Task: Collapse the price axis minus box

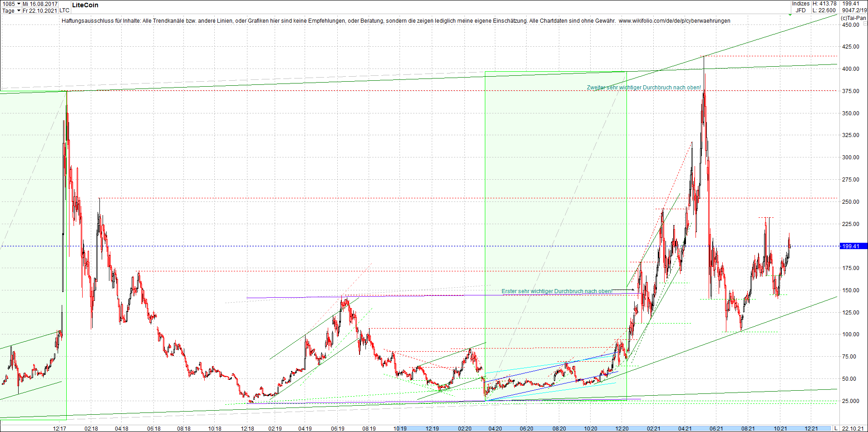Action: point(865,23)
